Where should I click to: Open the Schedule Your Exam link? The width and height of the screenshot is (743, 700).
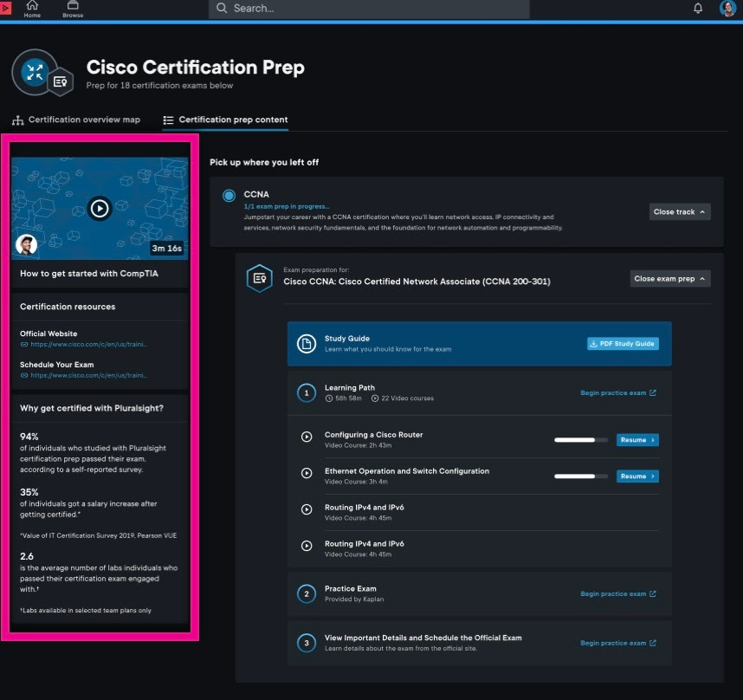click(x=88, y=375)
